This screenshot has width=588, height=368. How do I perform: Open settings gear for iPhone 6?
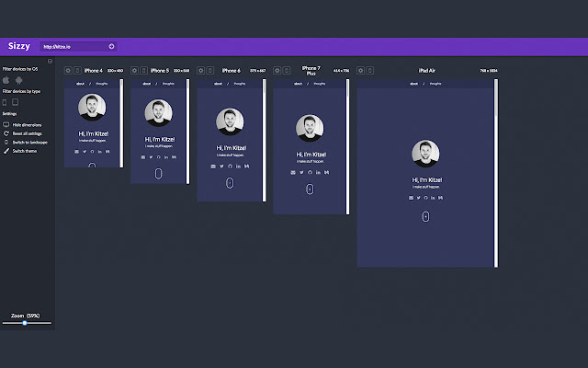pyautogui.click(x=200, y=70)
